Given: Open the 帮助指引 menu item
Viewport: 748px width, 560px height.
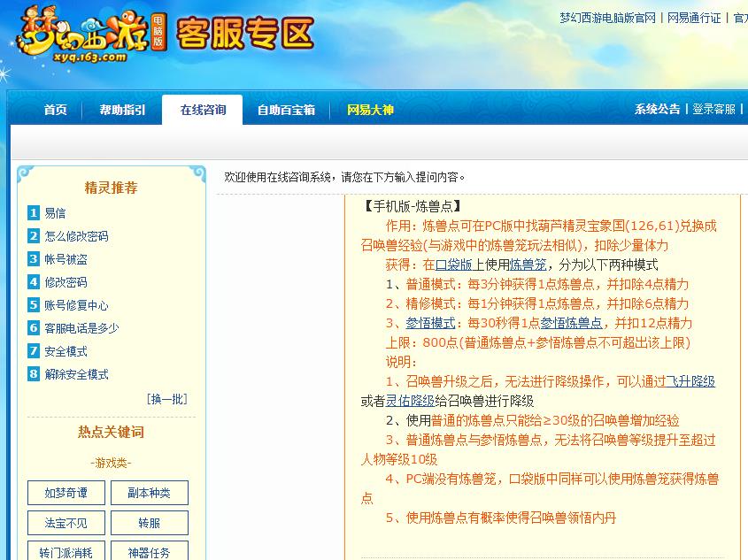Looking at the screenshot, I should coord(122,110).
